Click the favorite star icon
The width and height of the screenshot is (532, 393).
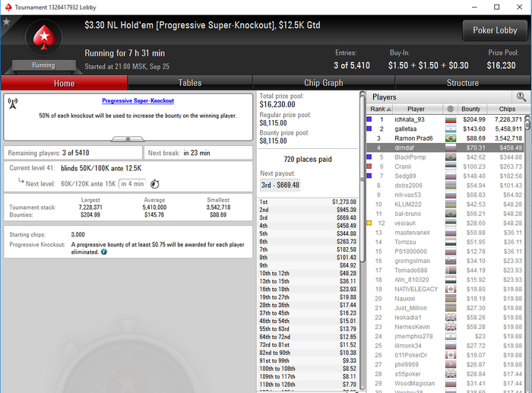point(6,22)
